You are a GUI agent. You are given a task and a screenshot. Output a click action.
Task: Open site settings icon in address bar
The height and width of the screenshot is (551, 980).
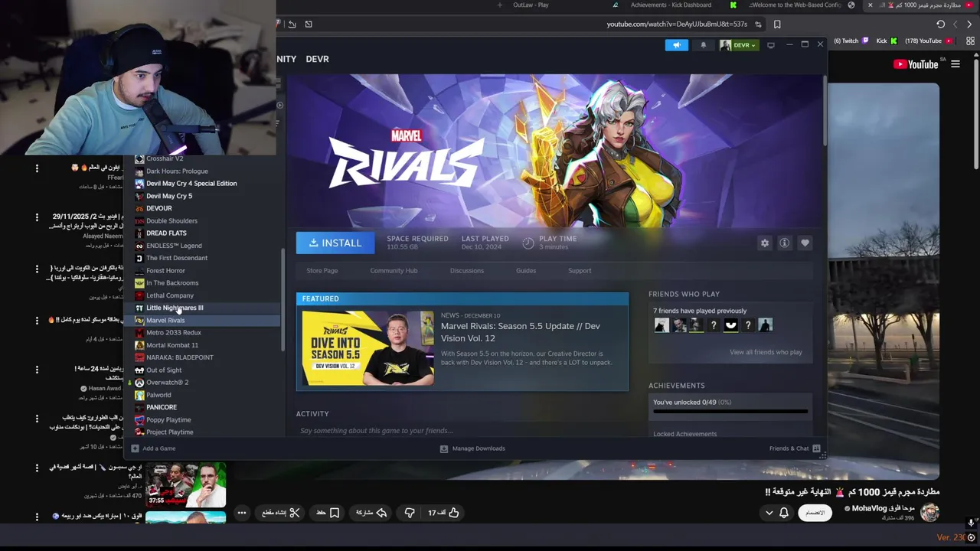click(759, 24)
